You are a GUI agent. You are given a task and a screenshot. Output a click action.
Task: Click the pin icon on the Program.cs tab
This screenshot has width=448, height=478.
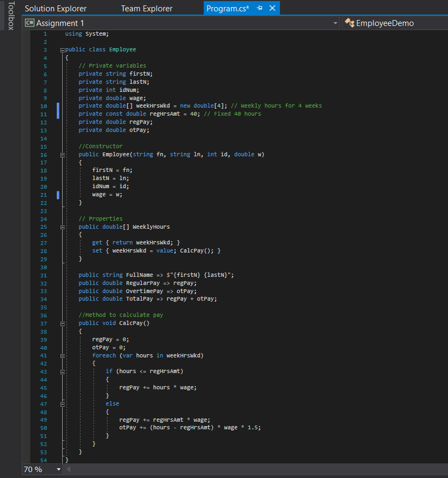click(x=260, y=8)
